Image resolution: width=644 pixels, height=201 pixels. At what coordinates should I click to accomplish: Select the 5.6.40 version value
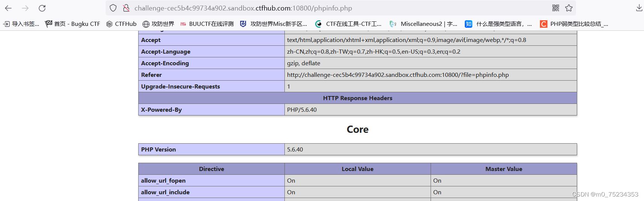point(295,149)
